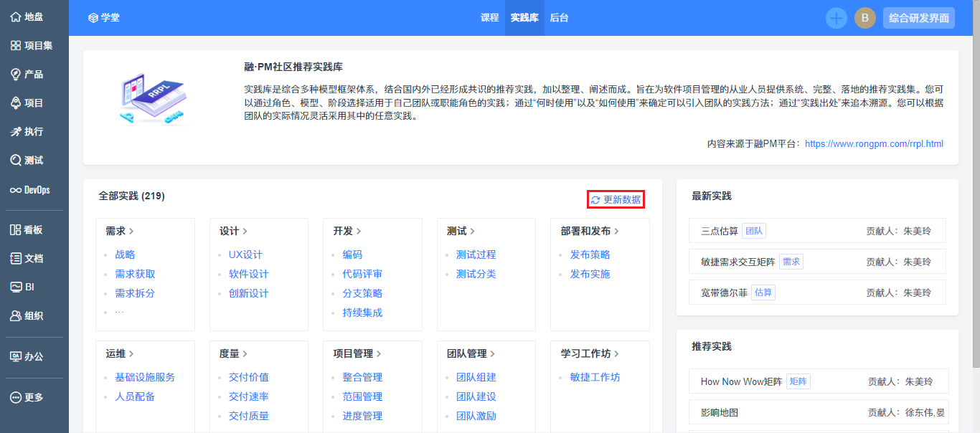Open the rongpm.com/rrpl.html link
Image resolution: width=980 pixels, height=433 pixels.
pos(874,144)
